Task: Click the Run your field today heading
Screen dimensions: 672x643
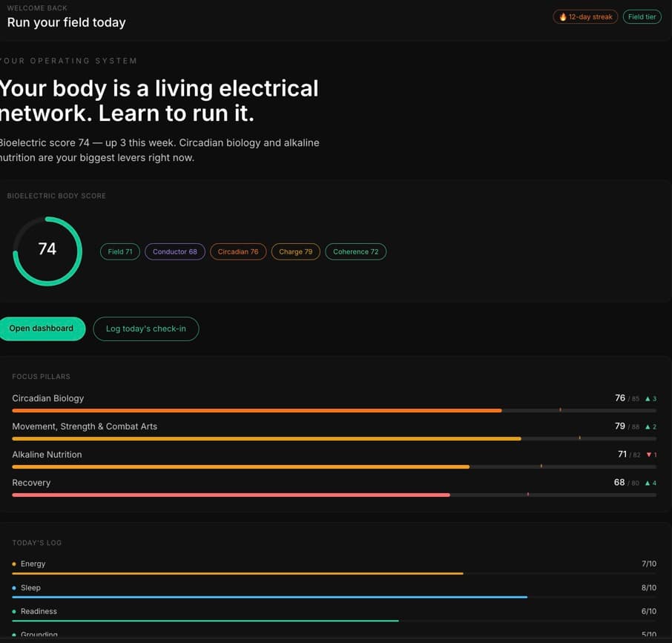Action: [67, 22]
